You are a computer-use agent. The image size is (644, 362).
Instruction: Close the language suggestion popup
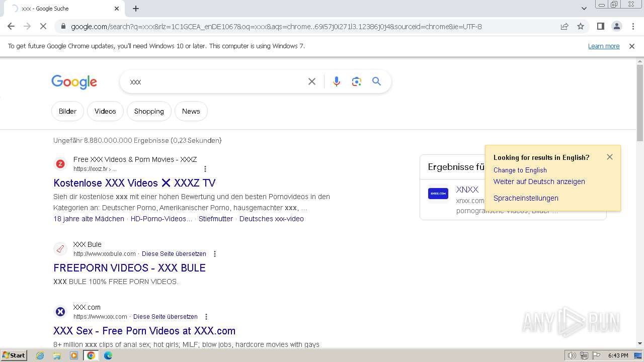(x=610, y=157)
